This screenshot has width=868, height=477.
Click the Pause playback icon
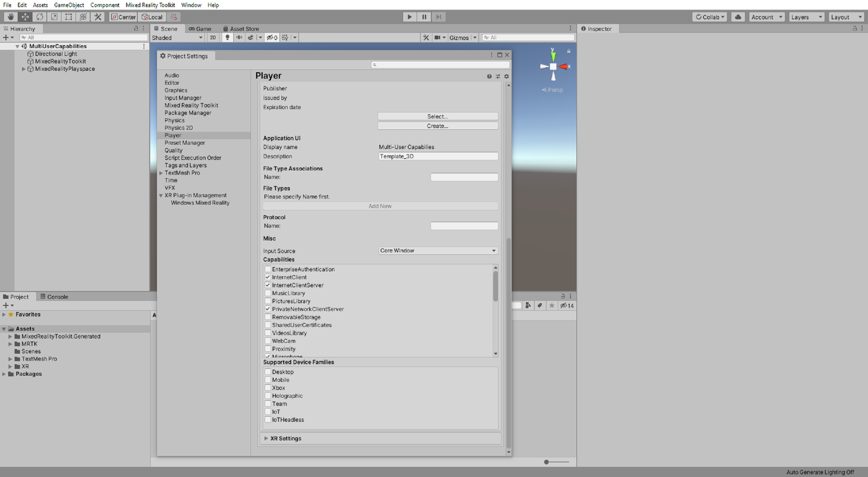pyautogui.click(x=424, y=17)
